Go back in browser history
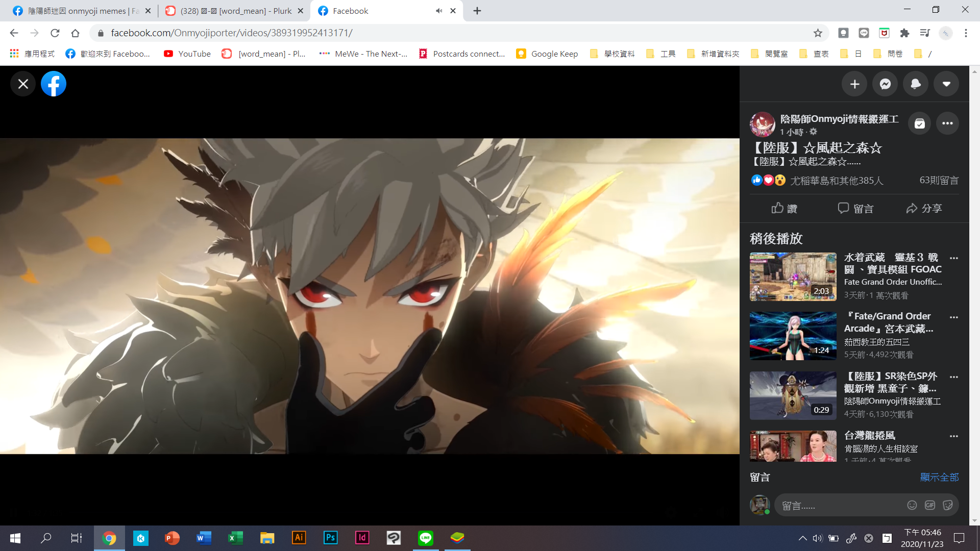The height and width of the screenshot is (551, 980). point(14,33)
